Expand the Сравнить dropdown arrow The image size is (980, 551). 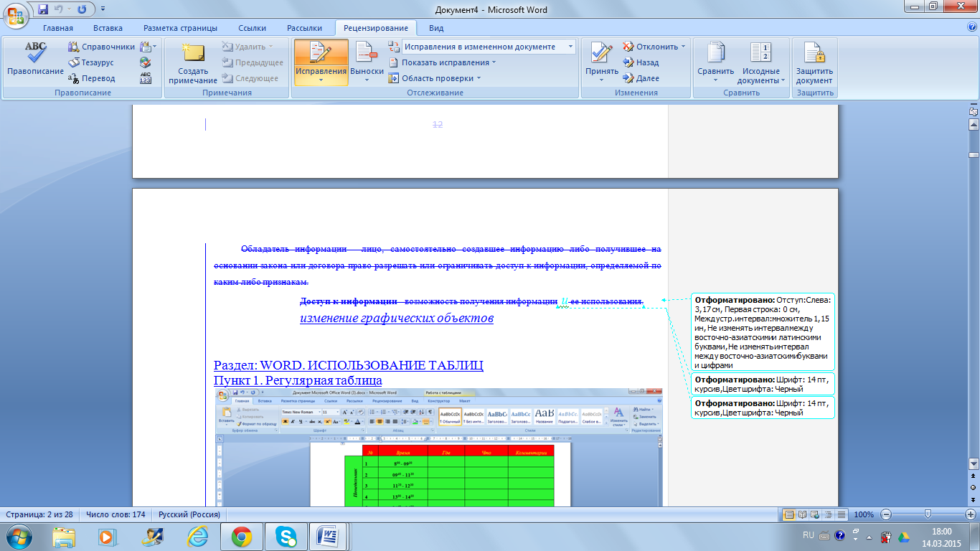[716, 80]
